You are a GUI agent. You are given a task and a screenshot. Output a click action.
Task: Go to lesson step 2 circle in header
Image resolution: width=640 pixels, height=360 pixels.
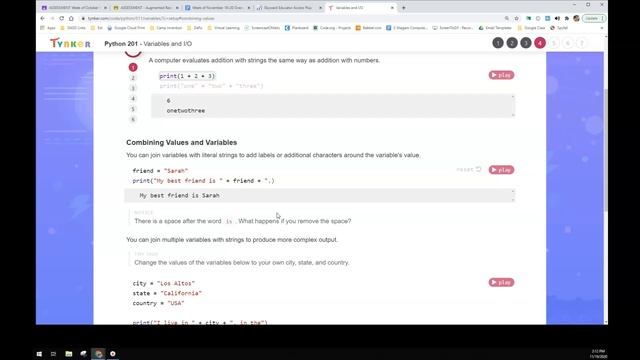pyautogui.click(x=512, y=43)
